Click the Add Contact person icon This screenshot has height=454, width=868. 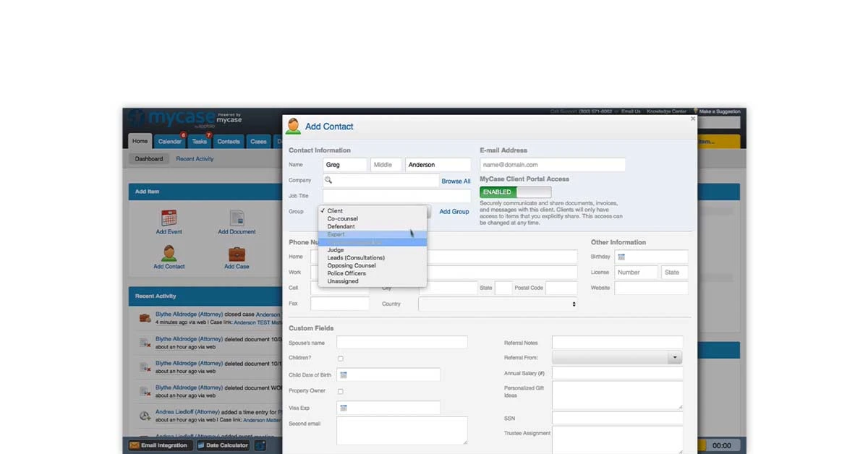coord(169,254)
